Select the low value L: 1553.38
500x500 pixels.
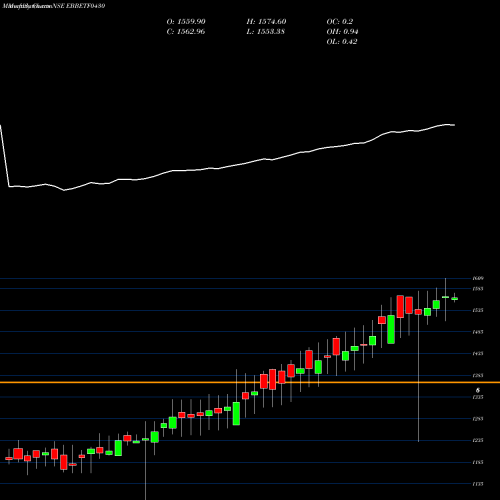(x=266, y=32)
